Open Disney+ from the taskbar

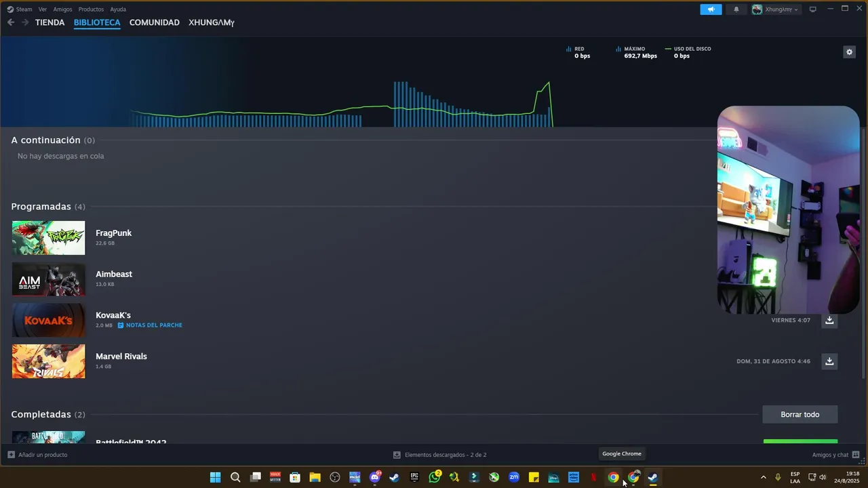pyautogui.click(x=554, y=477)
